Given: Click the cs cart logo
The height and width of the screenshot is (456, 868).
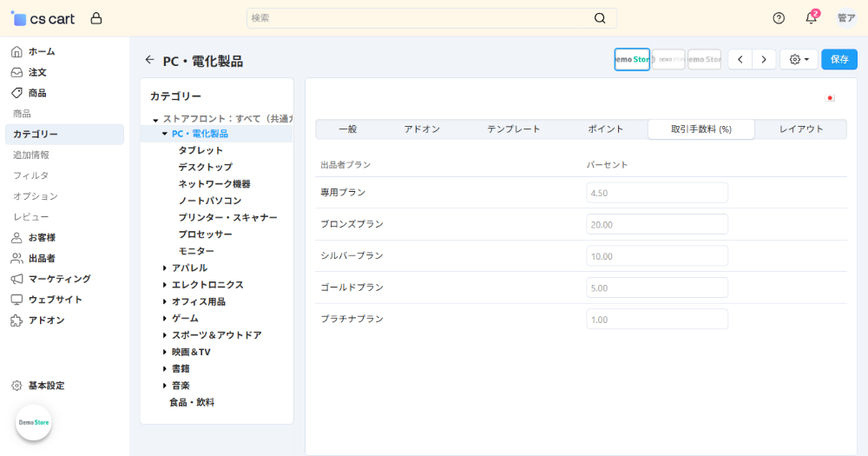Looking at the screenshot, I should click(43, 18).
